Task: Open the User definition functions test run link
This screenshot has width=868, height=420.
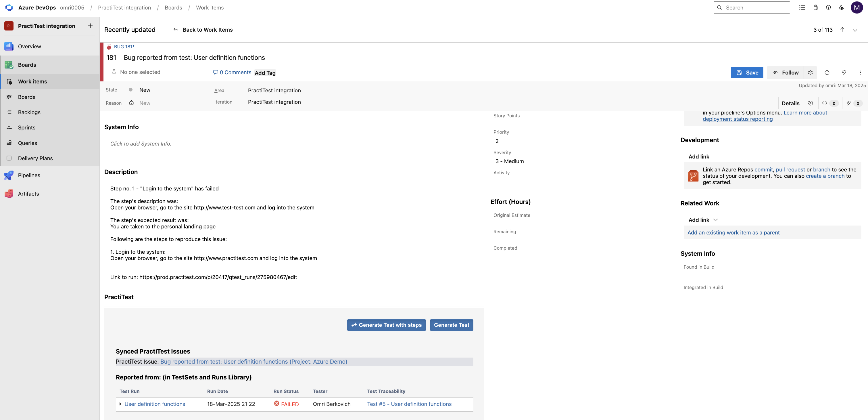Action: coord(155,404)
